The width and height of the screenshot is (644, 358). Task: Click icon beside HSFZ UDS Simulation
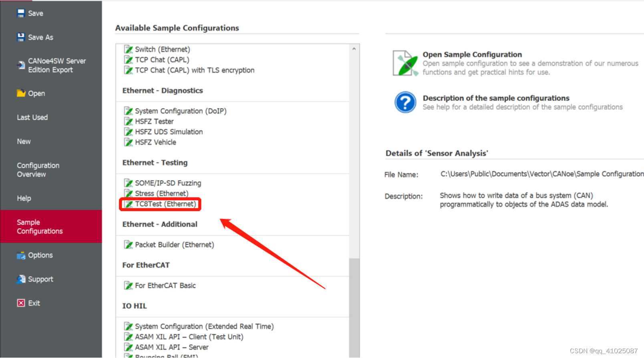pos(129,132)
